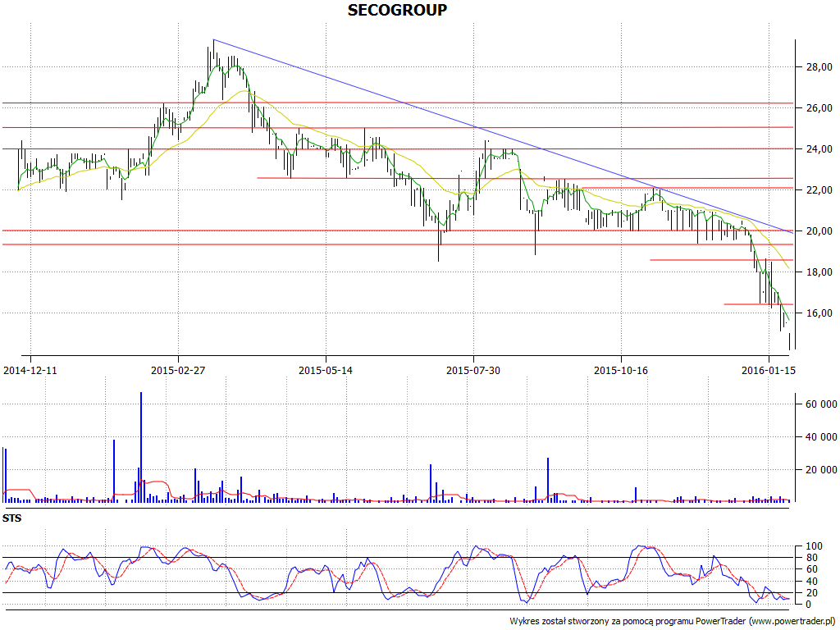
Task: Open the PowerTrader credit footer text
Action: tap(672, 621)
